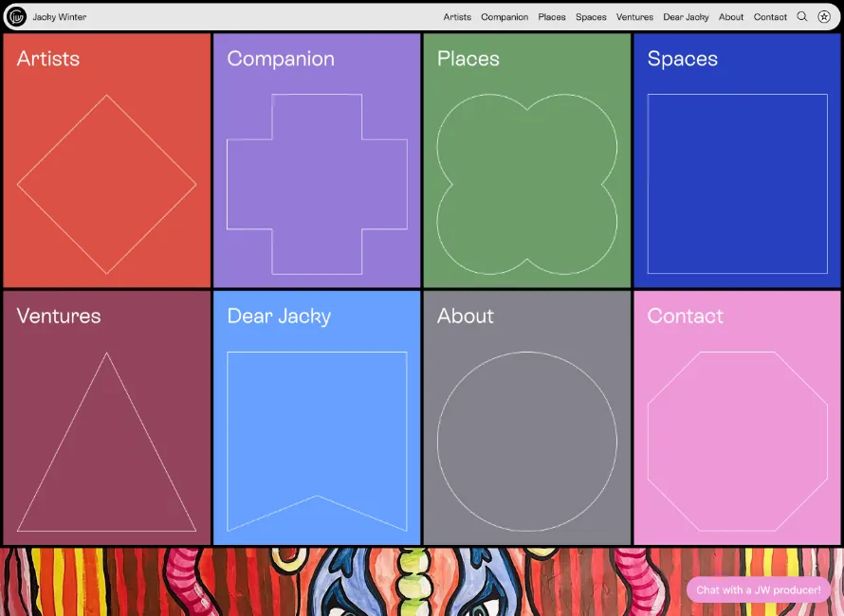
Task: Click the Spaces heading in blue tile
Action: point(683,59)
